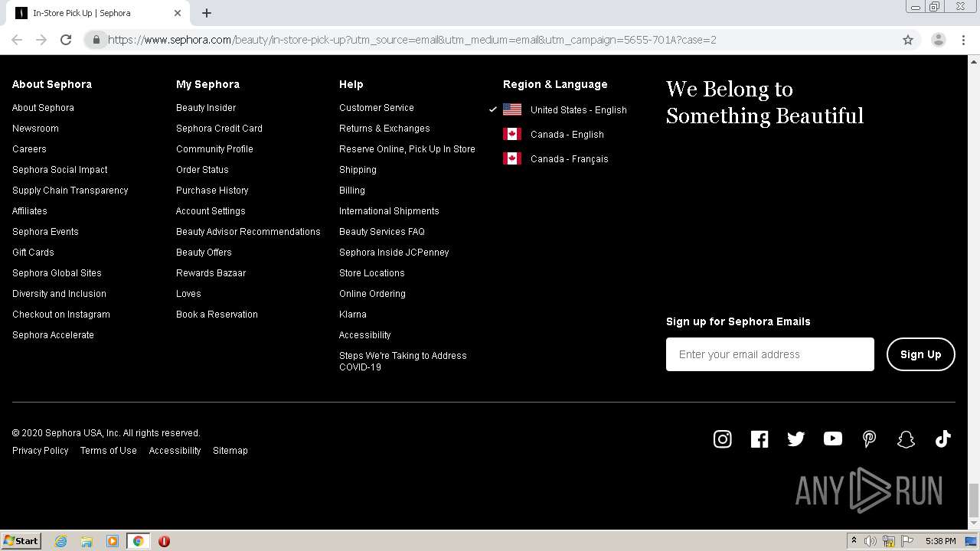Open Reserve Online, Pick Up In Store

click(407, 149)
